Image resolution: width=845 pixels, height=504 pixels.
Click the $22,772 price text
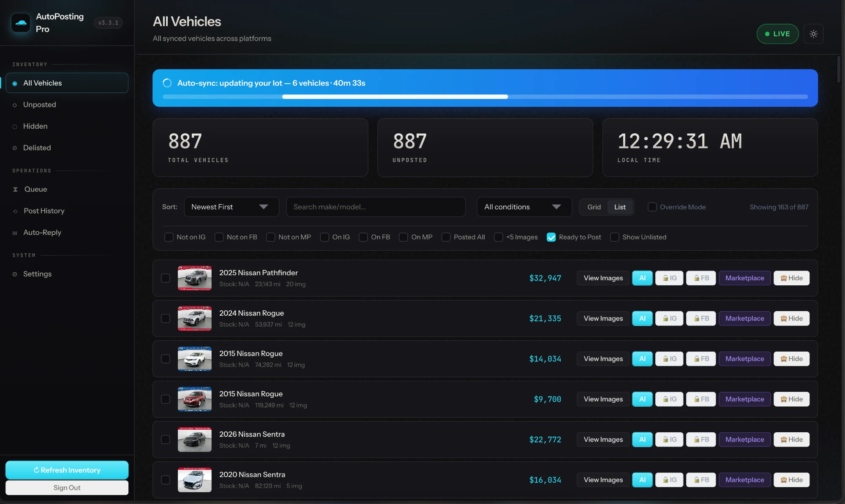[545, 439]
